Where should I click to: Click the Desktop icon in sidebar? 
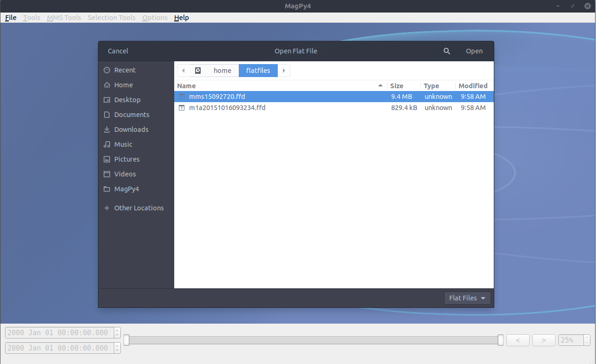coord(107,100)
